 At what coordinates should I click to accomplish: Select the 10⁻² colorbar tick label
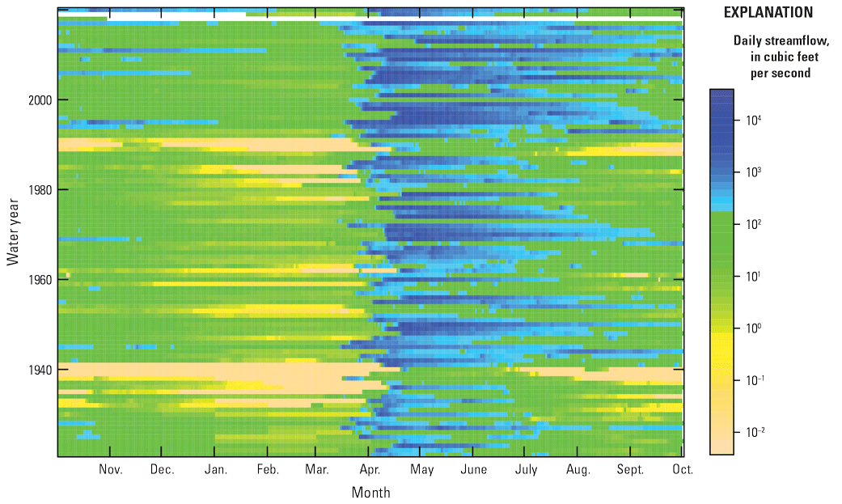(754, 432)
